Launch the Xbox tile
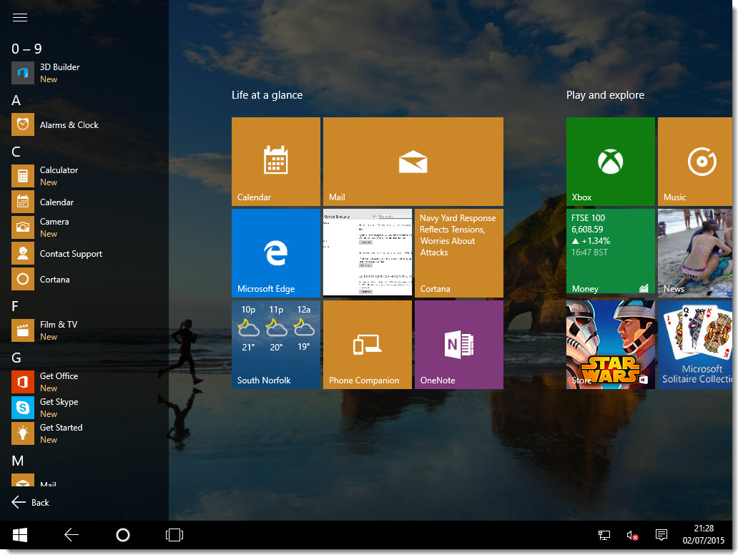 coord(610,161)
